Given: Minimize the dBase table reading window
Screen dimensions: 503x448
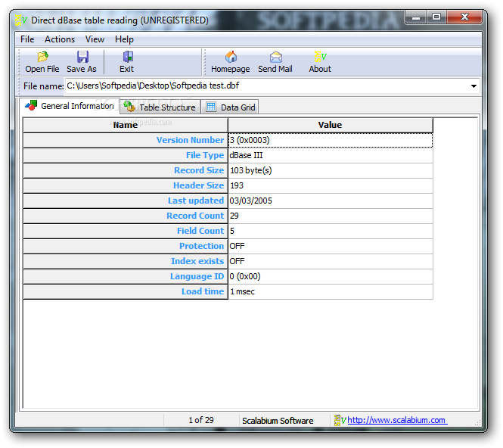Looking at the screenshot, I should click(x=416, y=17).
